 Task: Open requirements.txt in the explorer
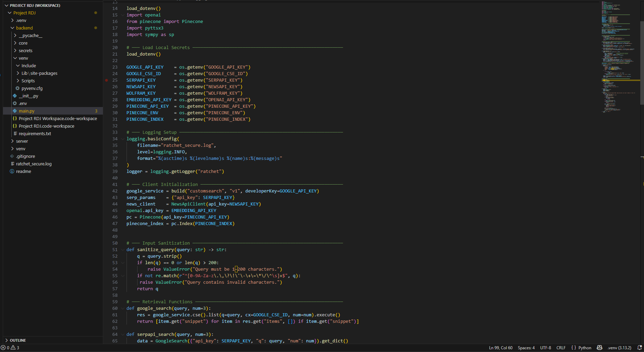click(x=35, y=133)
